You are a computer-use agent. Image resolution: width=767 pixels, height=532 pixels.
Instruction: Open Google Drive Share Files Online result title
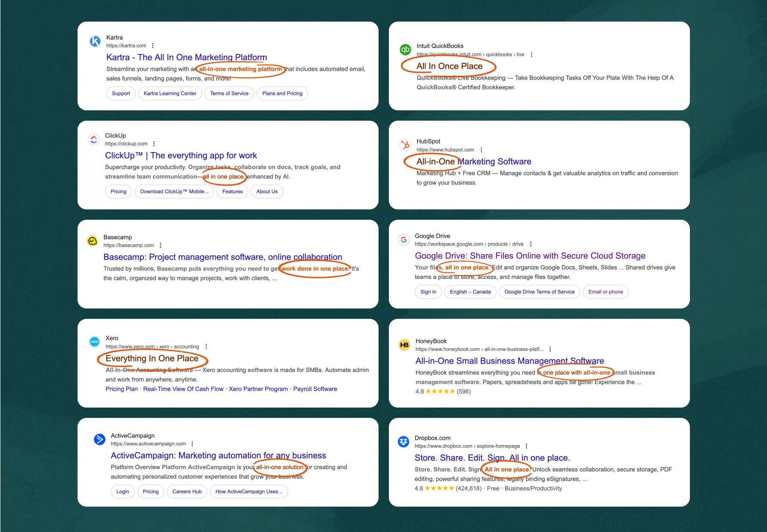point(530,256)
